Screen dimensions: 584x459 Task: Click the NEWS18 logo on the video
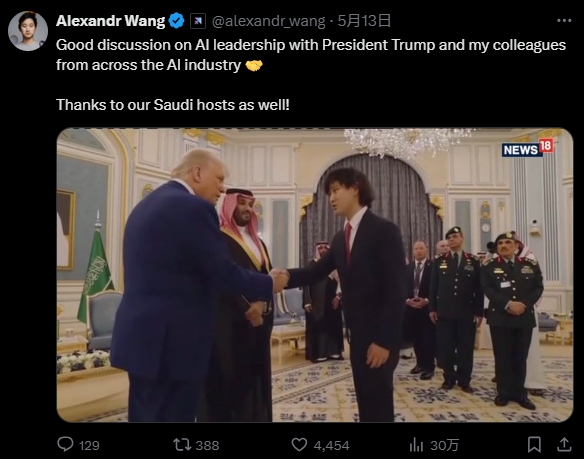click(527, 148)
